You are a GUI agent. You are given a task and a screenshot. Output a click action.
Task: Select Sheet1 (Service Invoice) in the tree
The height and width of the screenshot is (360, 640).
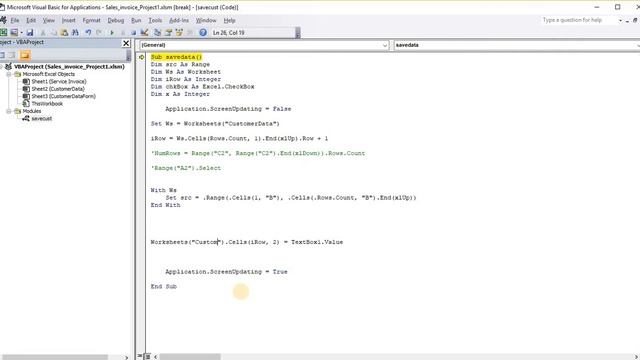pos(59,82)
